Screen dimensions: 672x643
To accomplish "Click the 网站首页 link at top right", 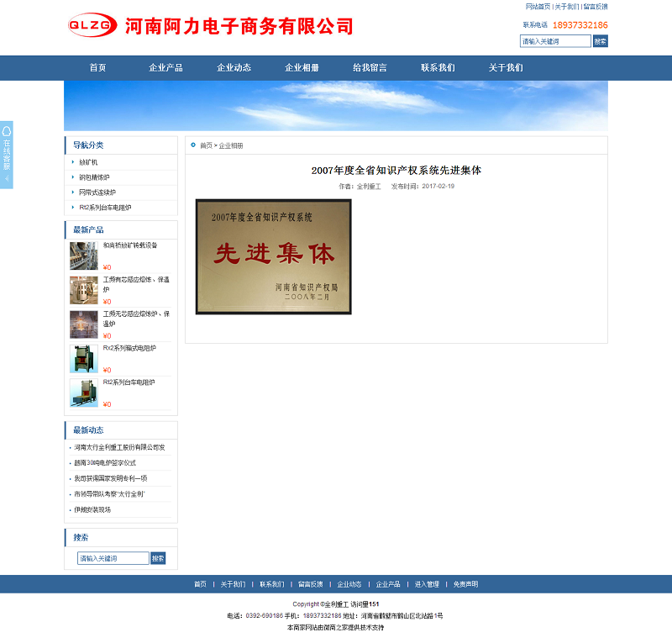I will (538, 7).
